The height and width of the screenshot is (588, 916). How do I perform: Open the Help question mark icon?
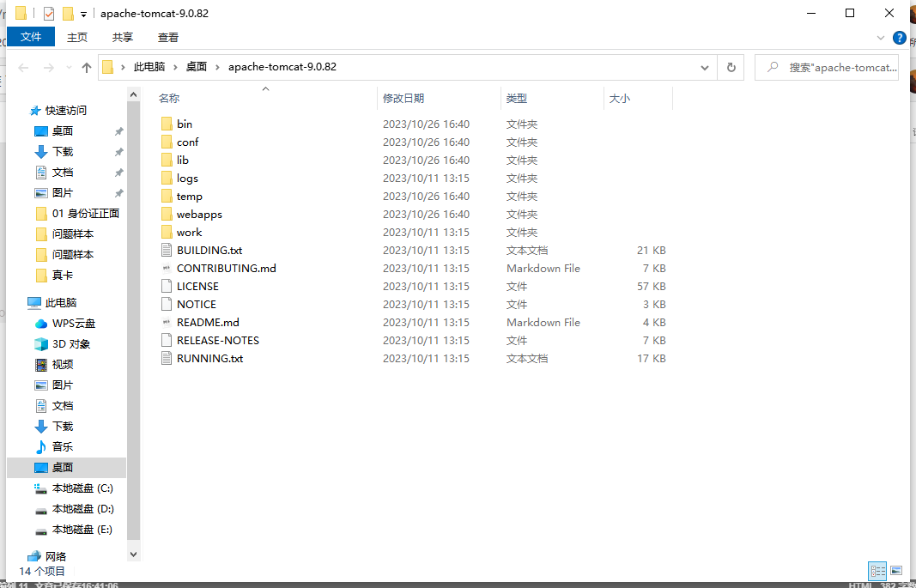pyautogui.click(x=900, y=39)
